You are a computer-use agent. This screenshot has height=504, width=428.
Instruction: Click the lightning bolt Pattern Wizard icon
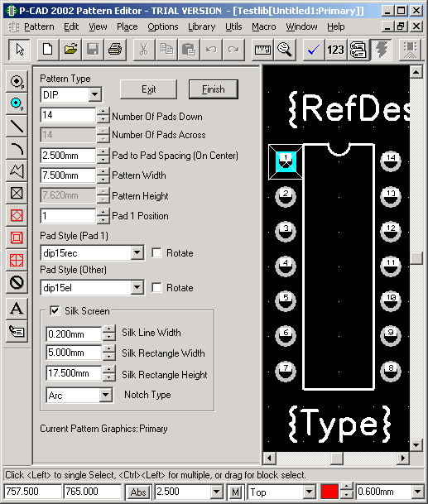click(381, 50)
